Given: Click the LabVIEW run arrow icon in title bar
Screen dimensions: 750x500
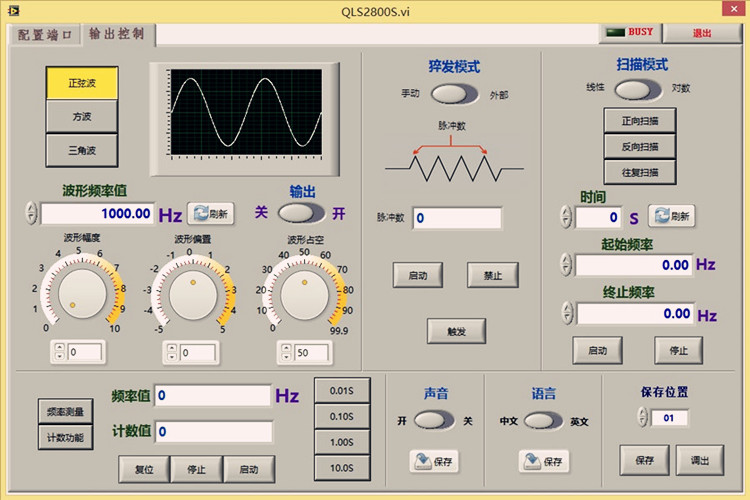Looking at the screenshot, I should [14, 9].
